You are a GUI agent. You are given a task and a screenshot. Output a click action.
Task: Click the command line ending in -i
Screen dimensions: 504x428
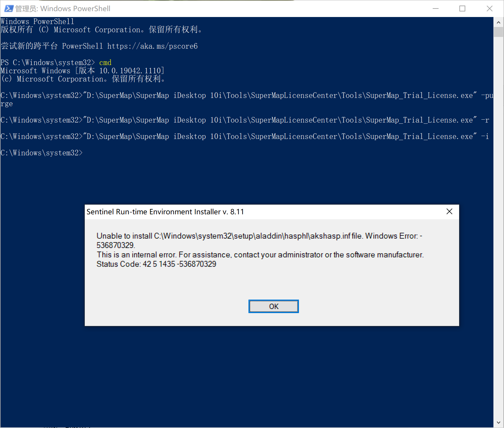tap(245, 136)
